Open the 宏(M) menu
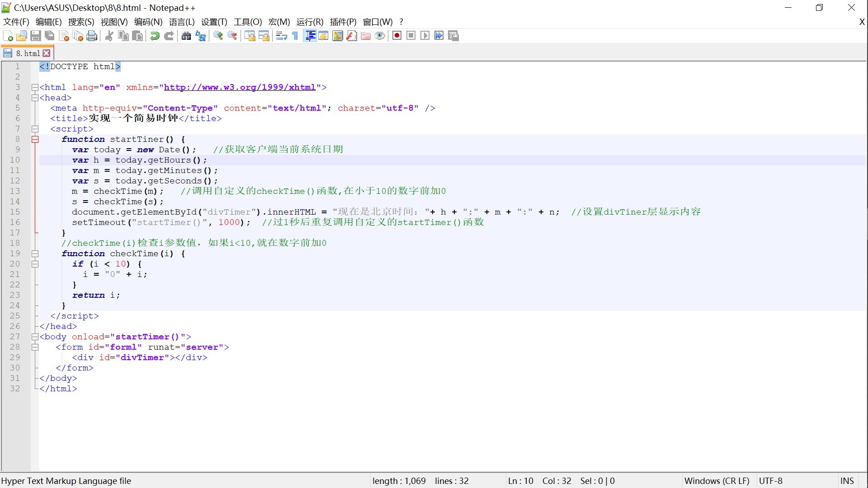The image size is (868, 488). (279, 22)
